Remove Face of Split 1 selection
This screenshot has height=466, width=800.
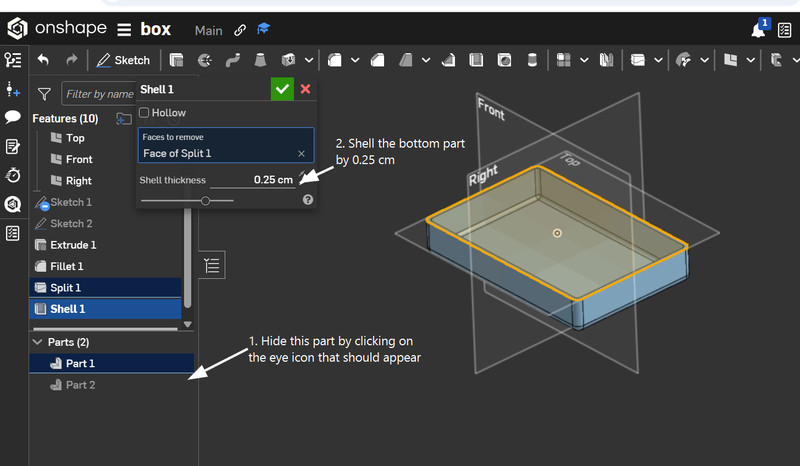click(x=302, y=154)
